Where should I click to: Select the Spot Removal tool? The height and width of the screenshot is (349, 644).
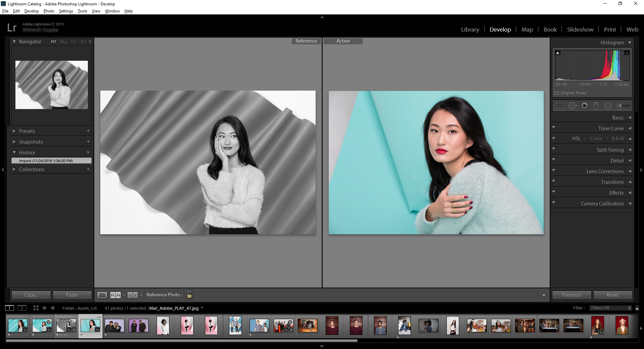pos(573,105)
